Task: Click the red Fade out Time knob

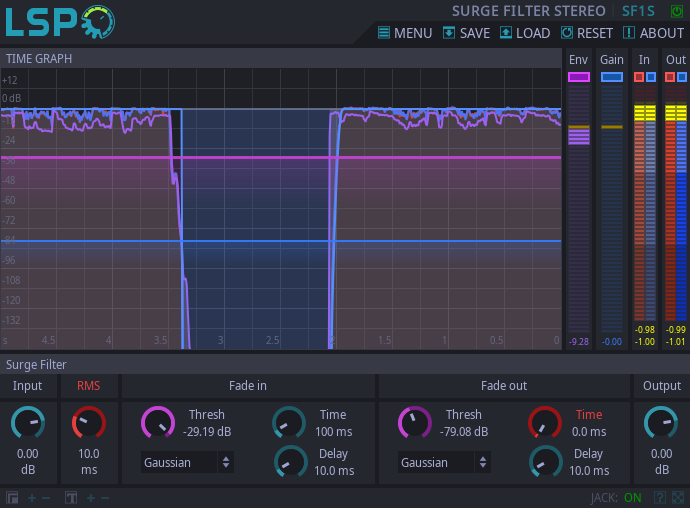Action: tap(545, 423)
